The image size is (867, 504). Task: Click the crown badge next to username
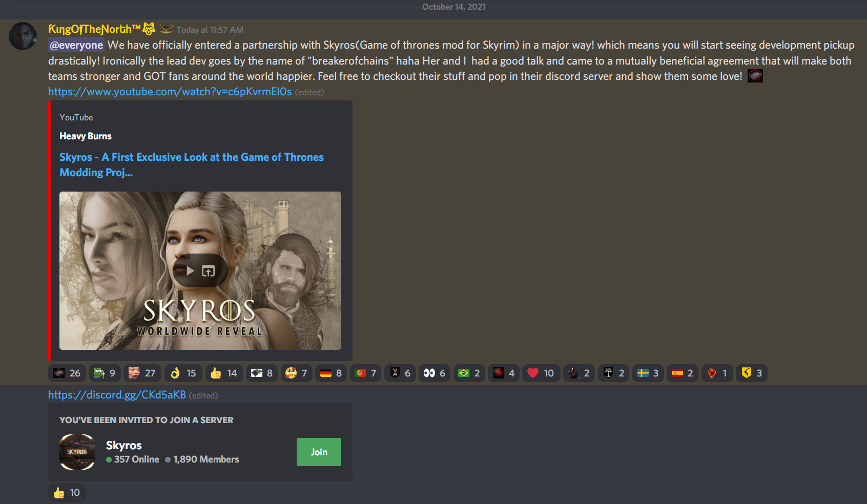pos(166,29)
